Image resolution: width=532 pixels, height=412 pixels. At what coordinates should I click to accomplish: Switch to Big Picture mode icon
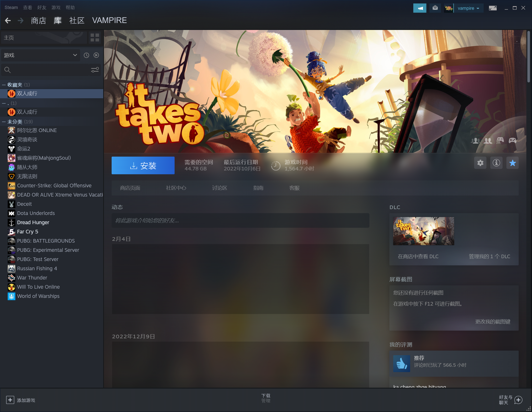[x=493, y=8]
